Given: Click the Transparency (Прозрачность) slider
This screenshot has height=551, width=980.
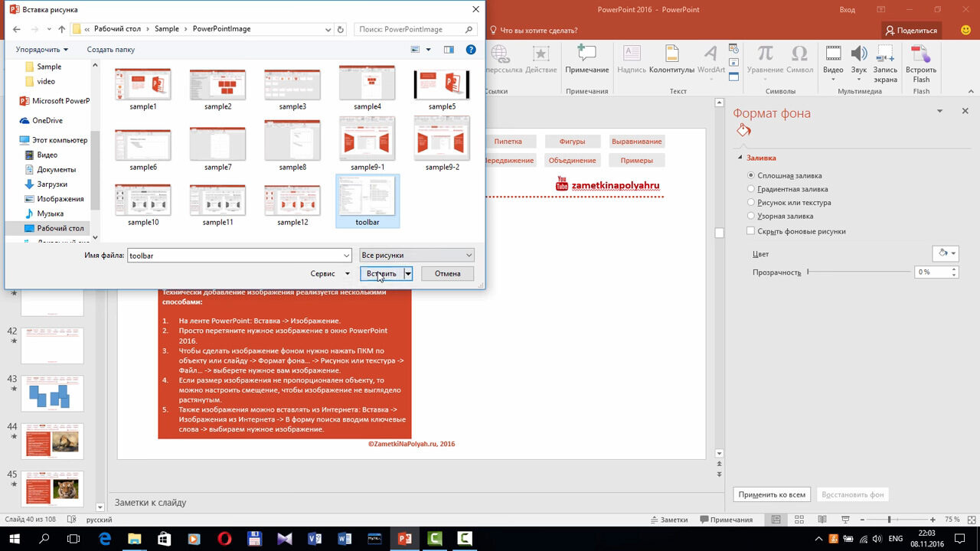Looking at the screenshot, I should (857, 272).
